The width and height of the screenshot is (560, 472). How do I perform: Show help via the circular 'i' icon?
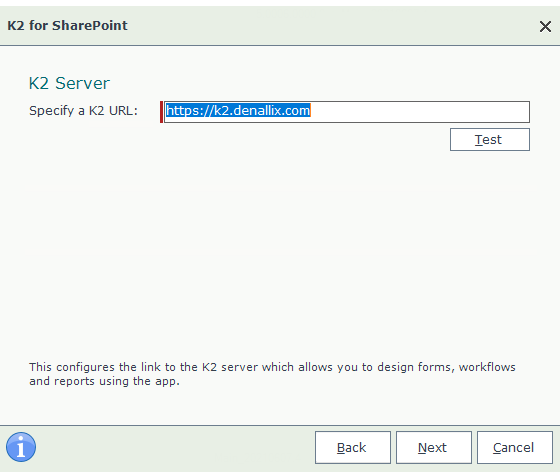pos(21,447)
